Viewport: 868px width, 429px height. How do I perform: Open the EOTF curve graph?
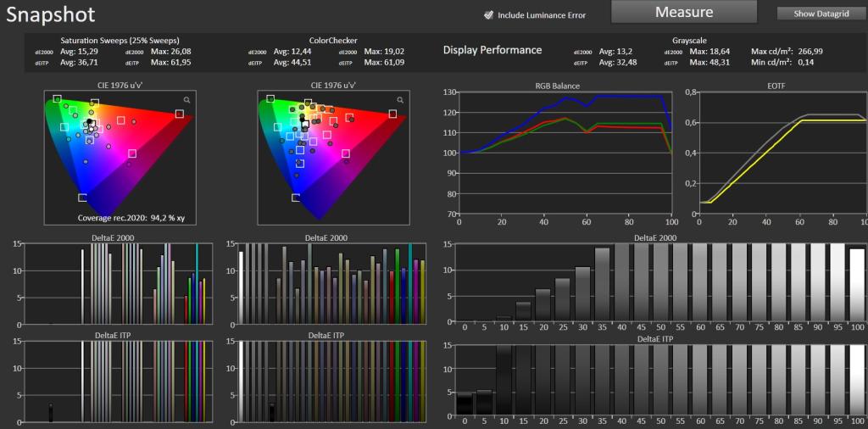point(782,153)
